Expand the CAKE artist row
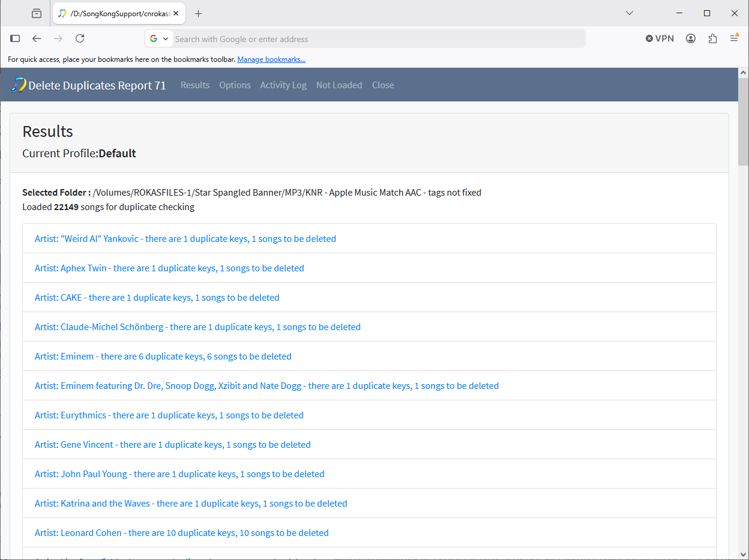749x560 pixels. pos(369,298)
